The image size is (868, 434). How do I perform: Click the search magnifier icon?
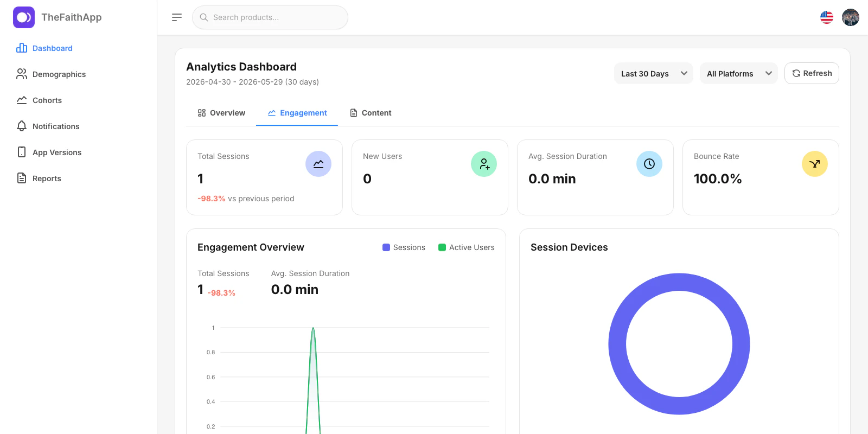click(x=204, y=17)
